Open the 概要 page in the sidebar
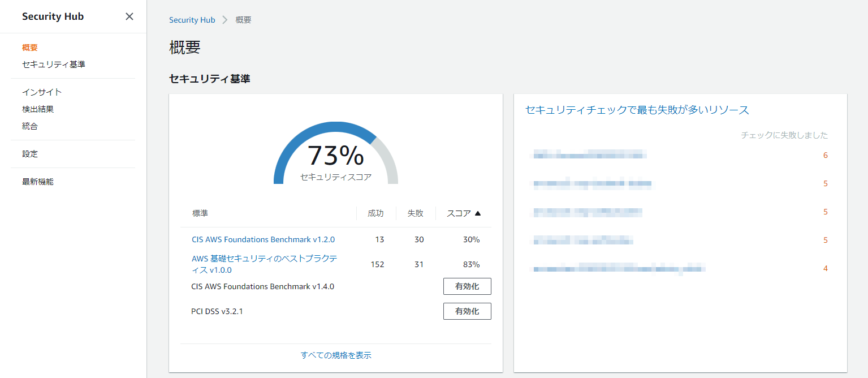This screenshot has height=378, width=868. pyautogui.click(x=30, y=48)
